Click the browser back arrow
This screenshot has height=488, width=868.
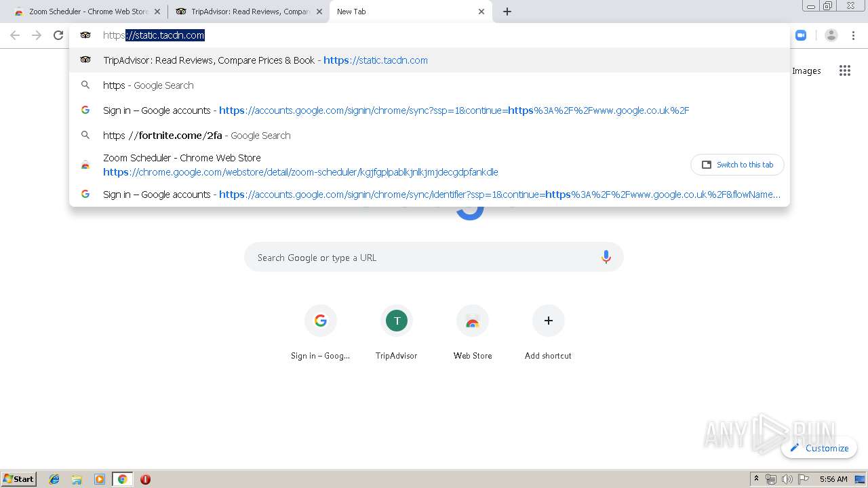click(15, 35)
